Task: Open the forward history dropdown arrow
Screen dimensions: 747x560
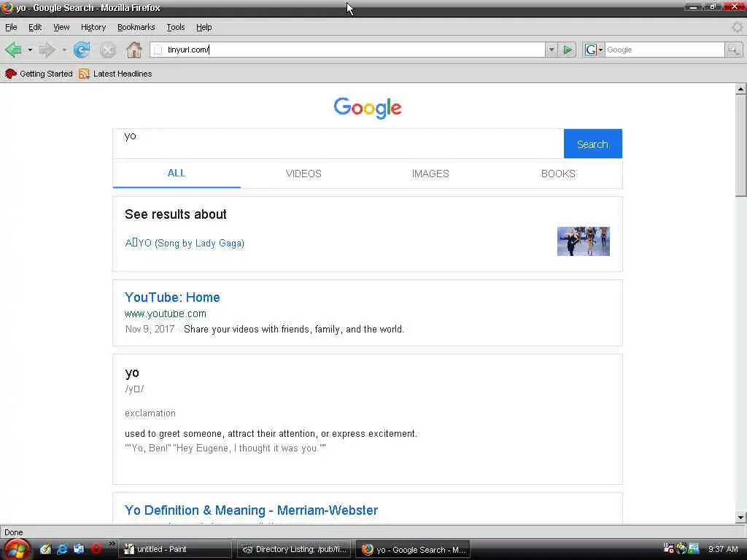Action: coord(64,50)
